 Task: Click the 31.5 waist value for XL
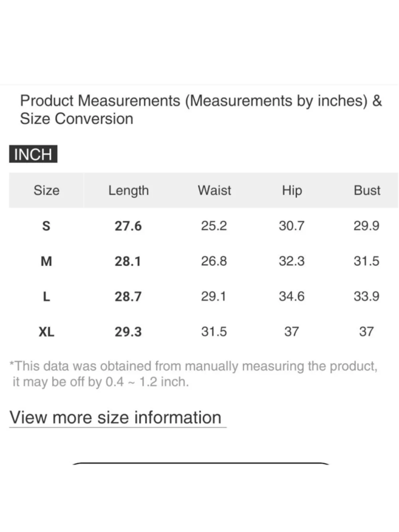[214, 331]
